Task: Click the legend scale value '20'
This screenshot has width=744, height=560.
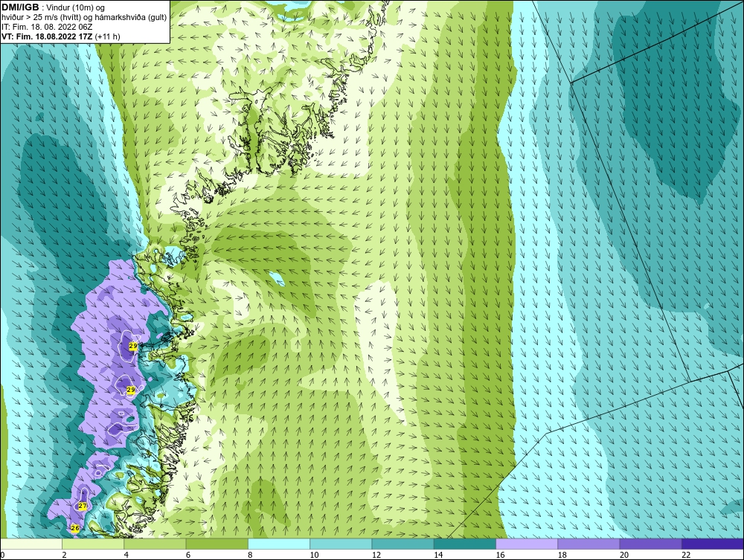Action: pos(624,556)
